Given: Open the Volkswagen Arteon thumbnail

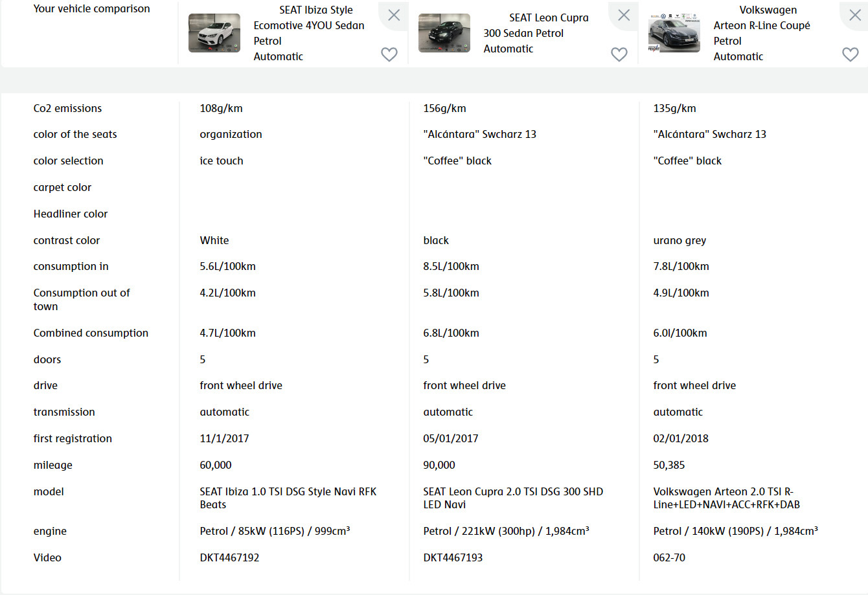Looking at the screenshot, I should click(x=674, y=33).
